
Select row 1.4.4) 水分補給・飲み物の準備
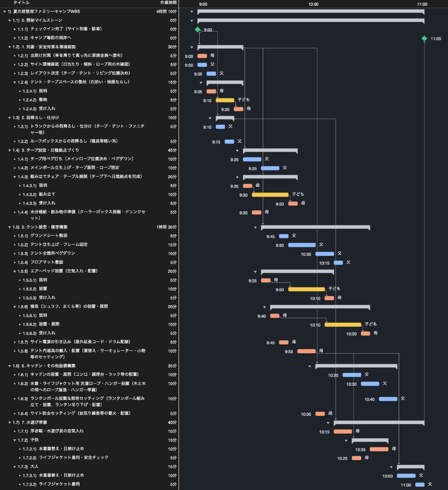tap(90, 215)
